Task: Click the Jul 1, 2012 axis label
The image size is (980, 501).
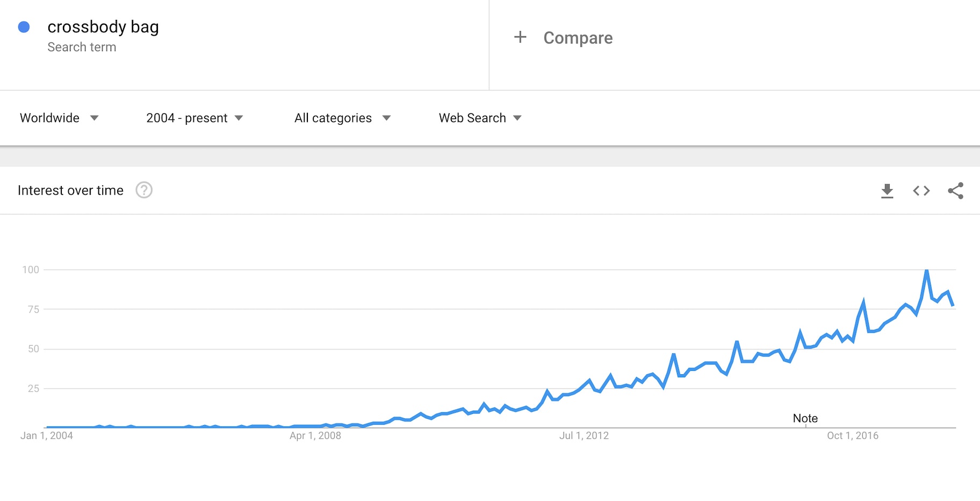Action: click(x=583, y=436)
